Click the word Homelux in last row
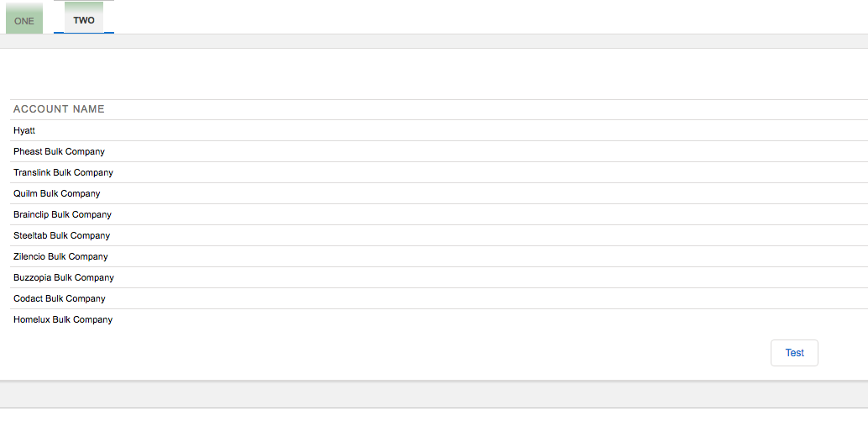 (31, 319)
